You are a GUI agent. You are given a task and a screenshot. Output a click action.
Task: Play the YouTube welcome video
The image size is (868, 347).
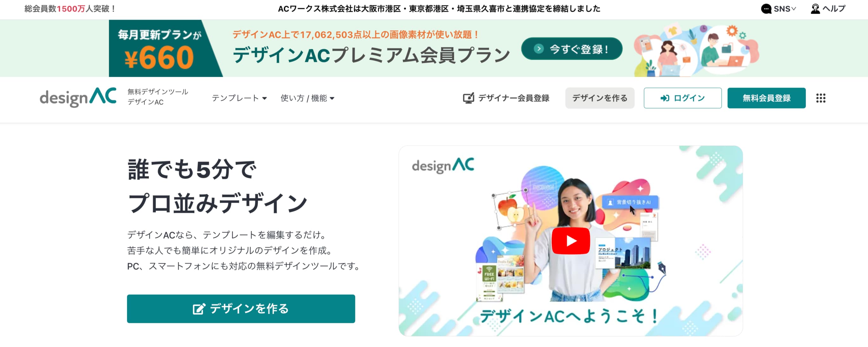click(570, 241)
